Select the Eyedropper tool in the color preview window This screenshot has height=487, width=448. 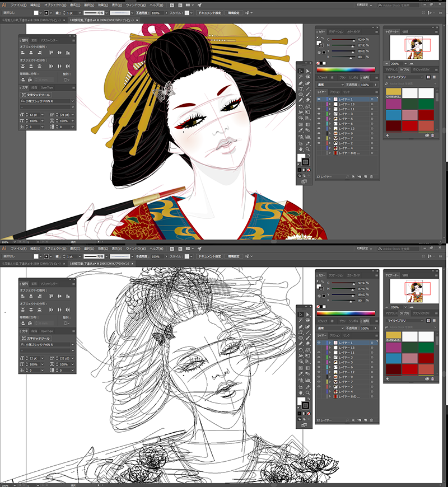pyautogui.click(x=300, y=130)
